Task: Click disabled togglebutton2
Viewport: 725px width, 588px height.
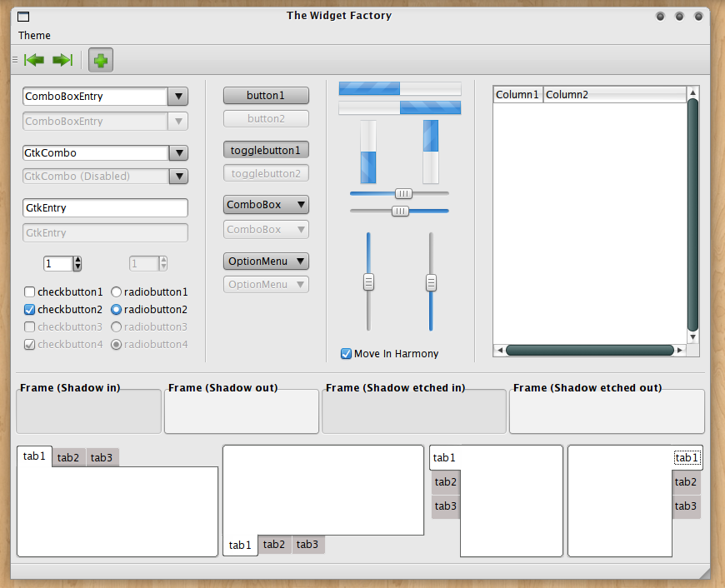Action: click(266, 173)
